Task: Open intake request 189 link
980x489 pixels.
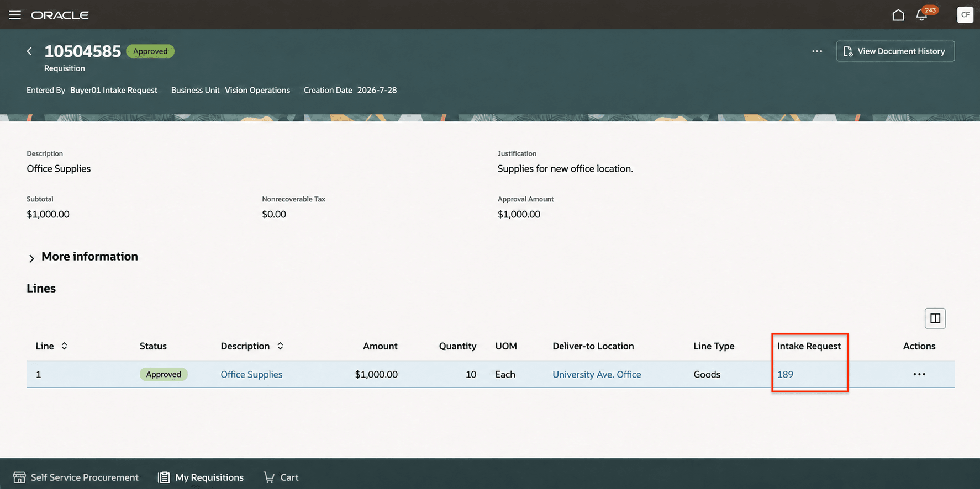Action: [x=785, y=374]
